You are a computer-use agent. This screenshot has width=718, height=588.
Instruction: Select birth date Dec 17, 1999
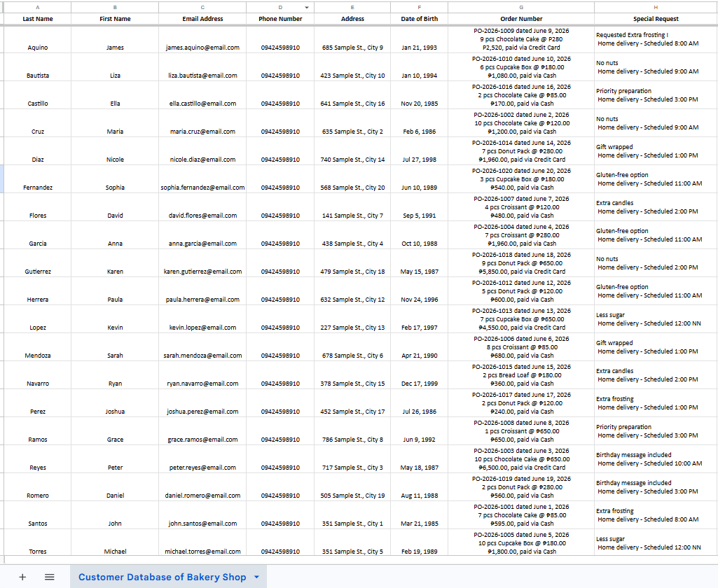click(x=419, y=375)
